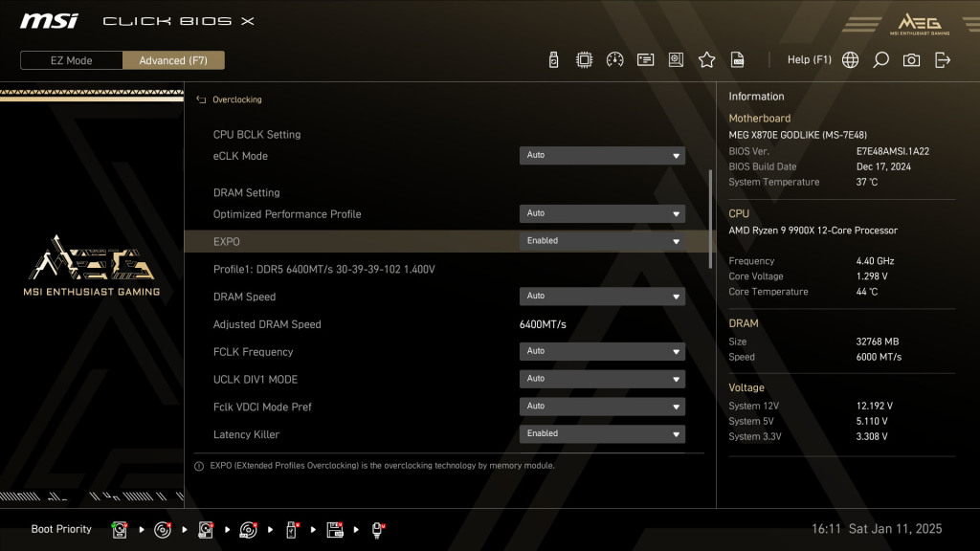This screenshot has width=980, height=551.
Task: Open Fclk VDCI Mode Pref dropdown
Action: pyautogui.click(x=602, y=406)
